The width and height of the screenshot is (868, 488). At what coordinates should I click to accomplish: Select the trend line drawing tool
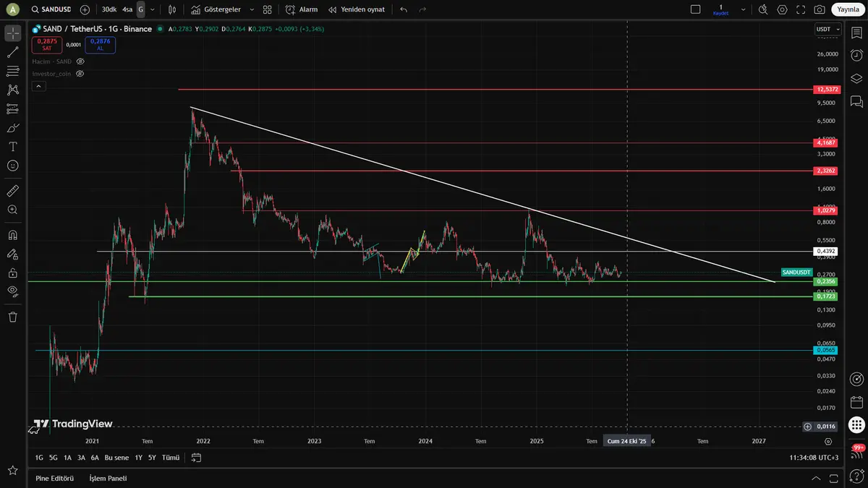[12, 52]
